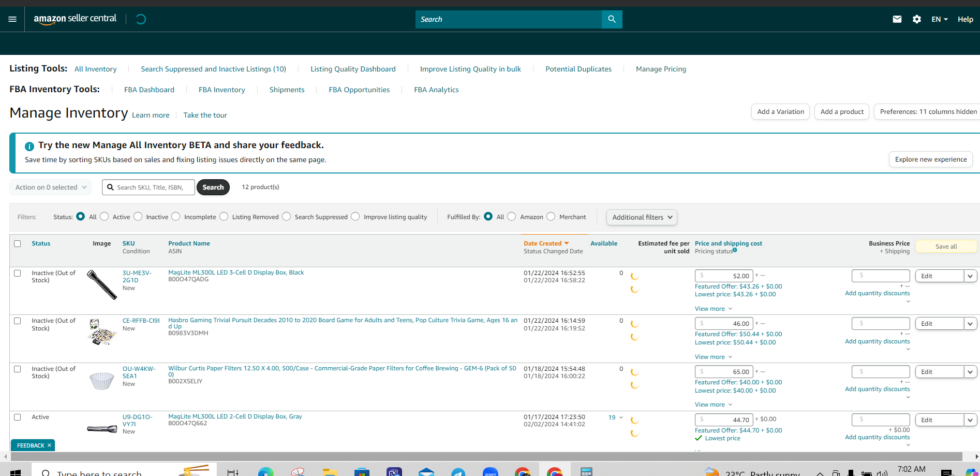Close the FEEDBACK tab with its X
The image size is (980, 476).
point(50,445)
